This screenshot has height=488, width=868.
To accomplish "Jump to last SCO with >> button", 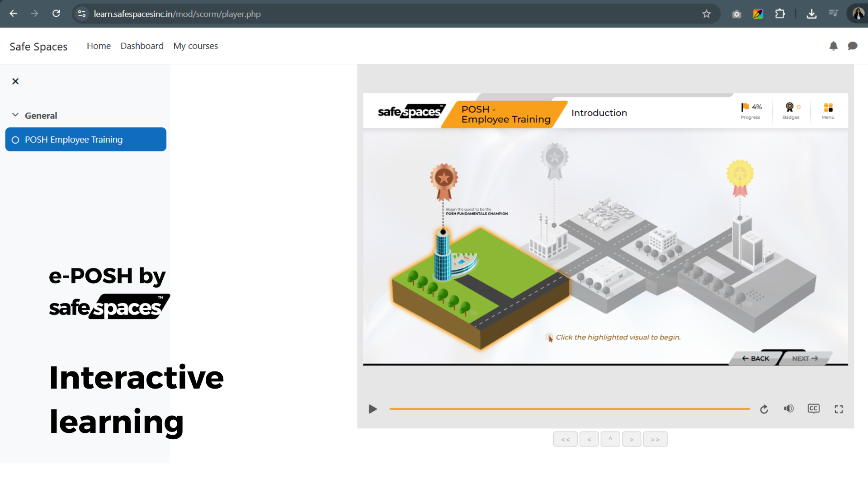I will pyautogui.click(x=656, y=439).
